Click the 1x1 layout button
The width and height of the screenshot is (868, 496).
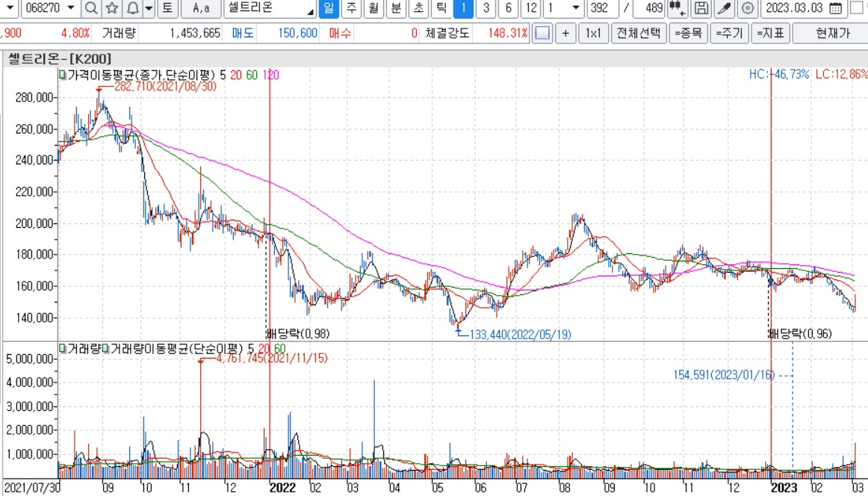tap(593, 33)
